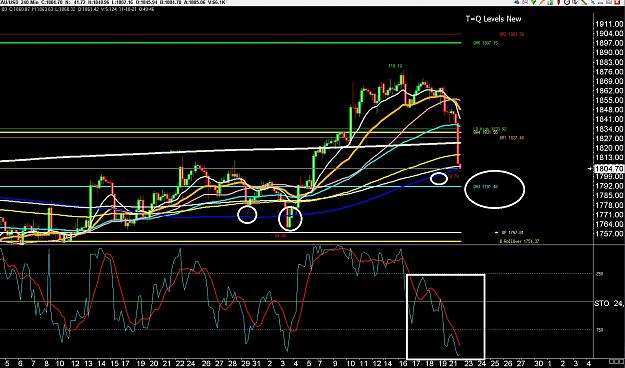The height and width of the screenshot is (368, 625).
Task: Click date label 23 on time axis
Action: 469,364
